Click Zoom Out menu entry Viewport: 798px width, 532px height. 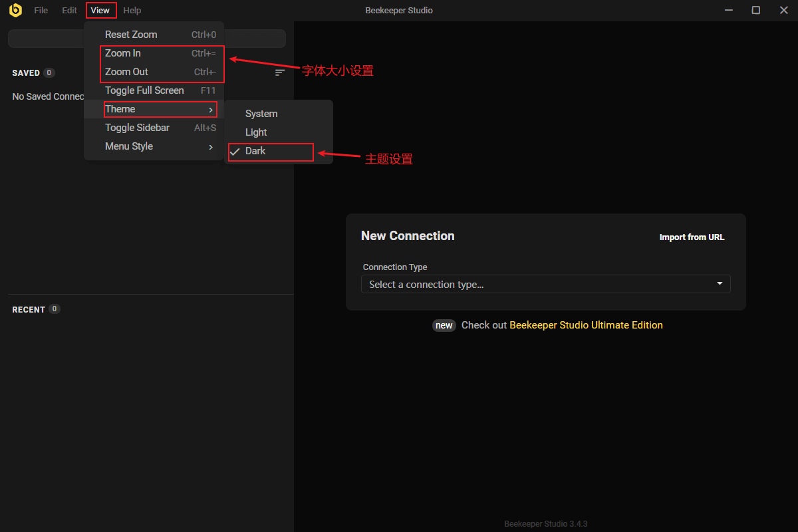[x=126, y=72]
